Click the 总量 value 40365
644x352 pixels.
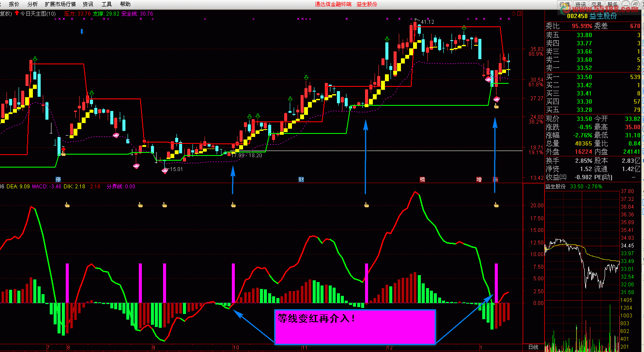[x=583, y=143]
